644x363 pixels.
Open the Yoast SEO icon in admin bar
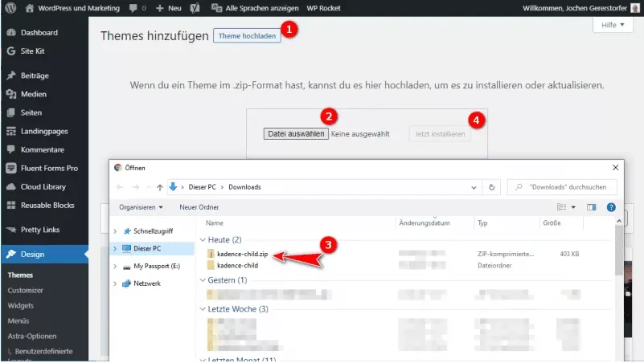195,8
